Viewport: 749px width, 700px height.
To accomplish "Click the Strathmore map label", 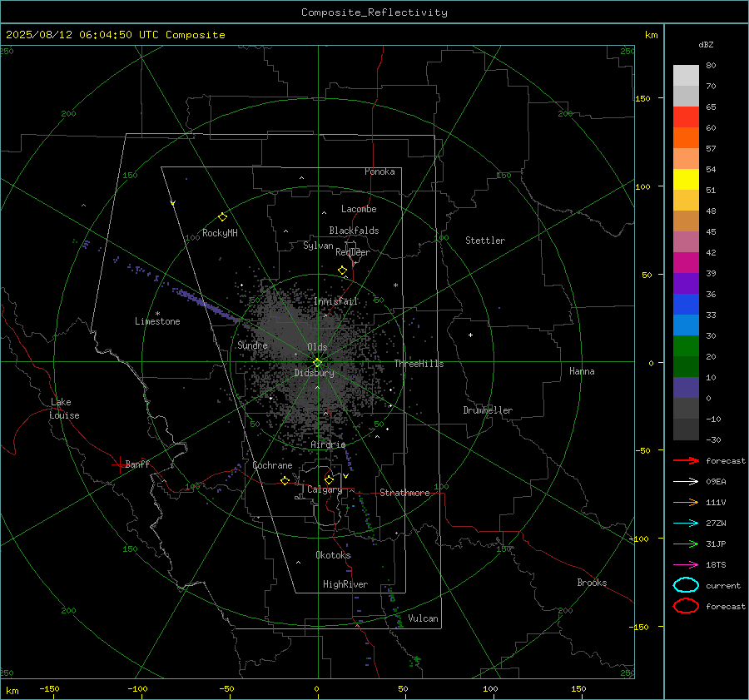I will pos(404,493).
